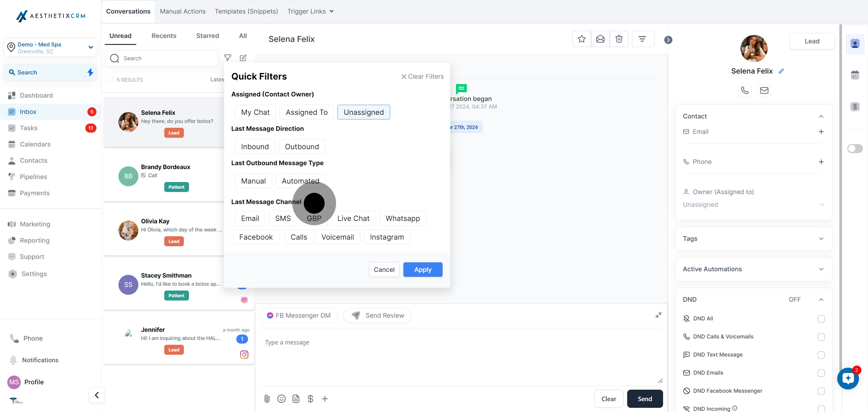Click the compose new message icon
The width and height of the screenshot is (868, 412).
tap(243, 58)
